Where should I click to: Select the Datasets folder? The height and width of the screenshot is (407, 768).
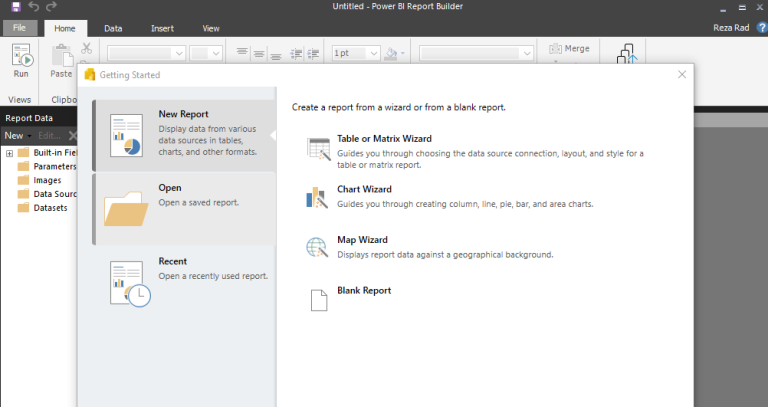coord(50,208)
